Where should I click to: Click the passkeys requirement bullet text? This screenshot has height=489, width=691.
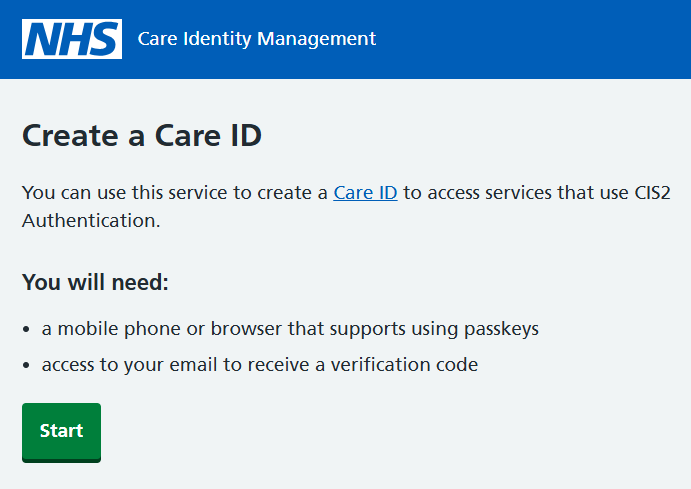click(x=290, y=329)
